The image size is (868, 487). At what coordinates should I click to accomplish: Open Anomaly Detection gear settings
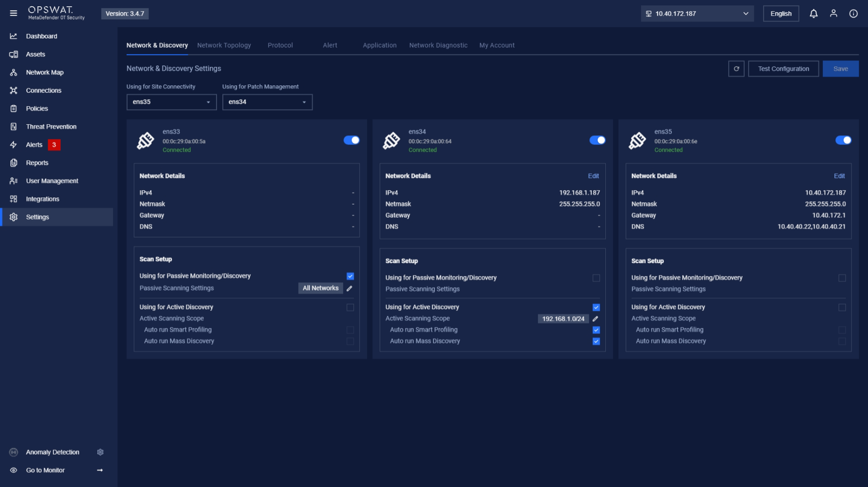coord(100,452)
